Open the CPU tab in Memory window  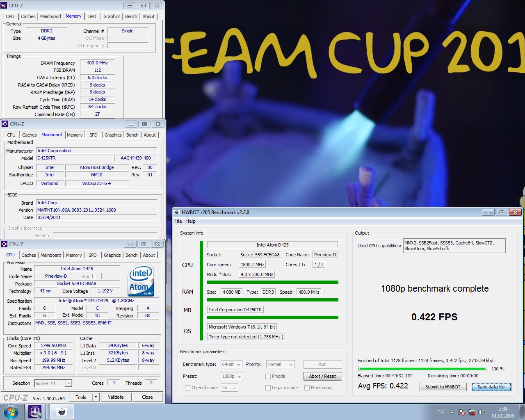click(10, 16)
